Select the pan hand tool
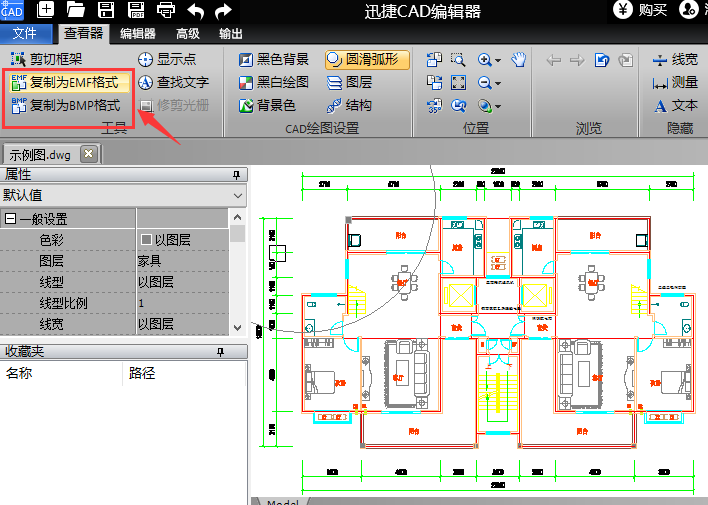Image resolution: width=708 pixels, height=505 pixels. tap(518, 60)
